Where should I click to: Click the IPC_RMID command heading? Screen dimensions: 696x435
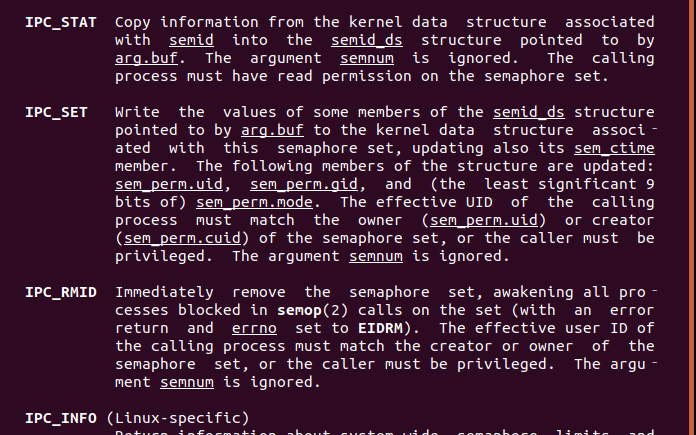[61, 293]
